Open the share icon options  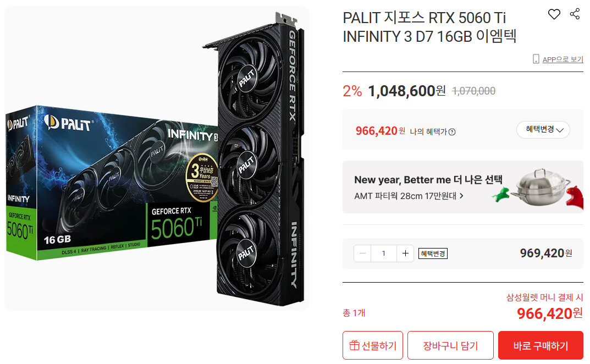click(x=575, y=14)
